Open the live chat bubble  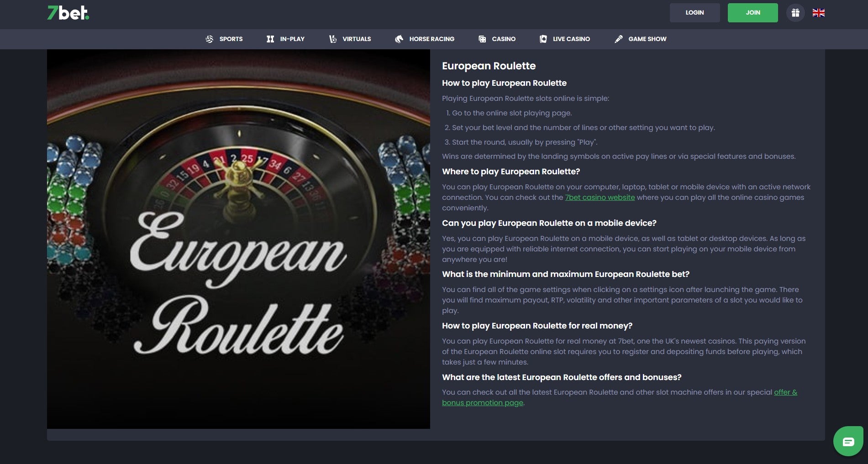tap(848, 441)
